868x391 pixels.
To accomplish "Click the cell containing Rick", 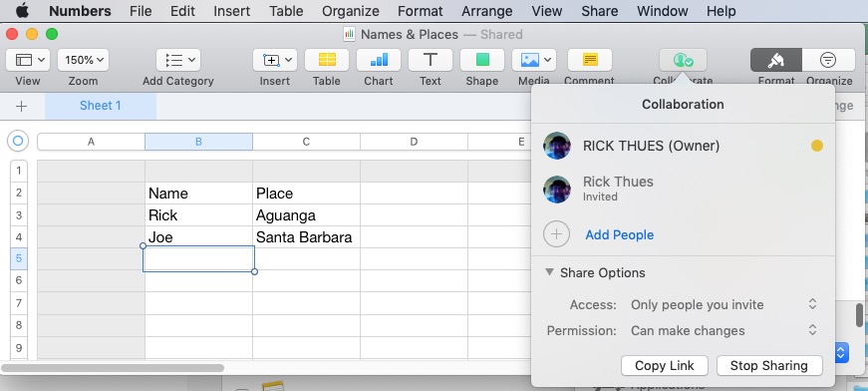I will (198, 214).
